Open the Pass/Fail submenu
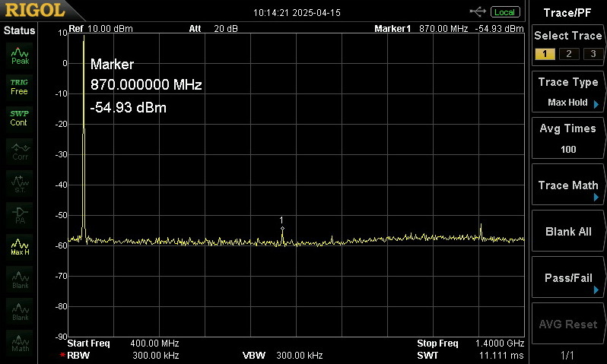 pos(568,277)
